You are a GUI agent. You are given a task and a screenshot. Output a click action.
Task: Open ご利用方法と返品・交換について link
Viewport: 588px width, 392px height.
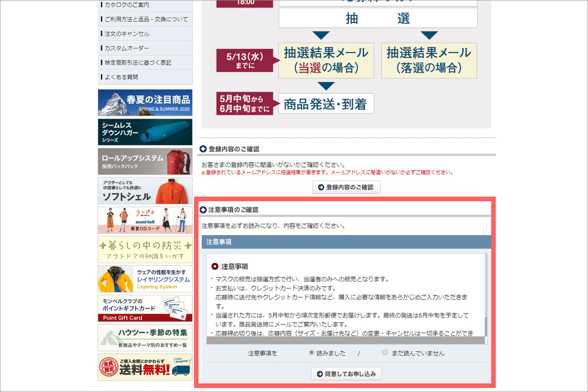(x=145, y=20)
